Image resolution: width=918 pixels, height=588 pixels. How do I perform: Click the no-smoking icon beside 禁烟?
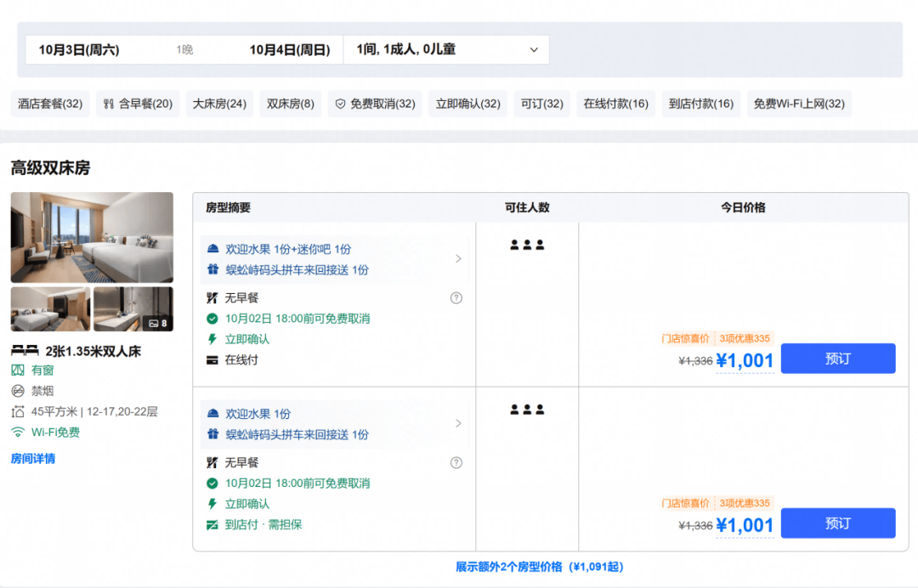click(x=18, y=391)
